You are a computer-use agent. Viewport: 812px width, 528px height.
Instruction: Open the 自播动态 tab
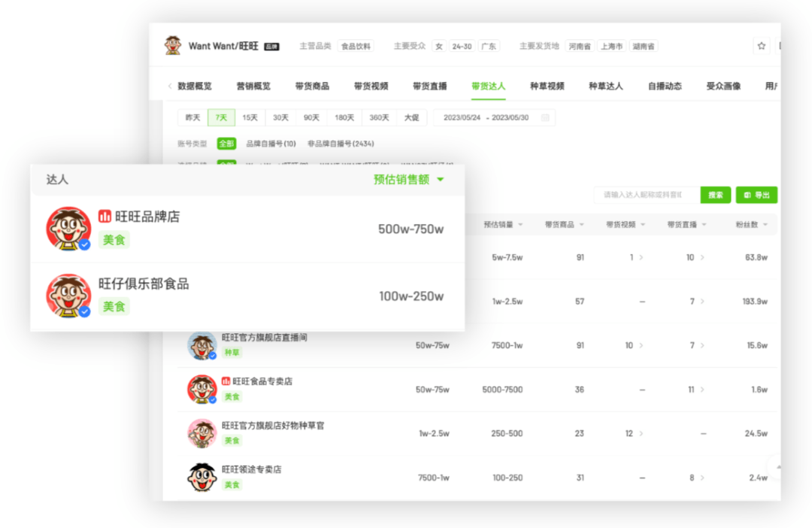click(665, 86)
